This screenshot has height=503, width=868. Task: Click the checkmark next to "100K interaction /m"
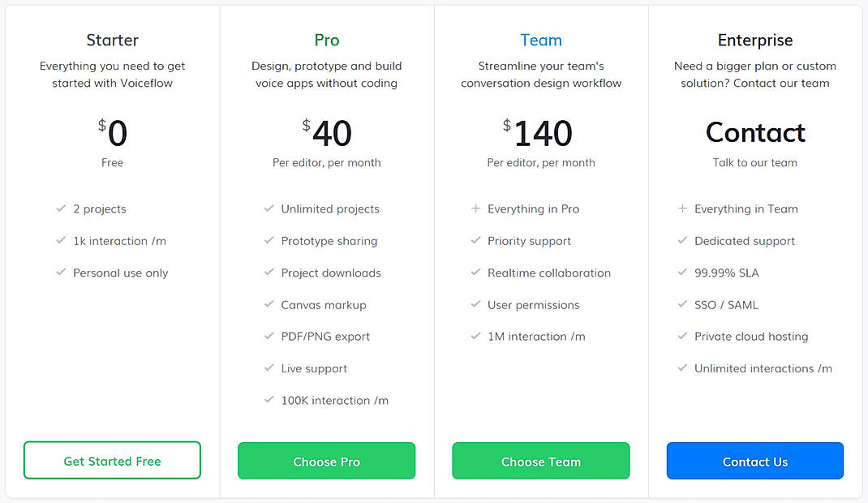click(269, 400)
